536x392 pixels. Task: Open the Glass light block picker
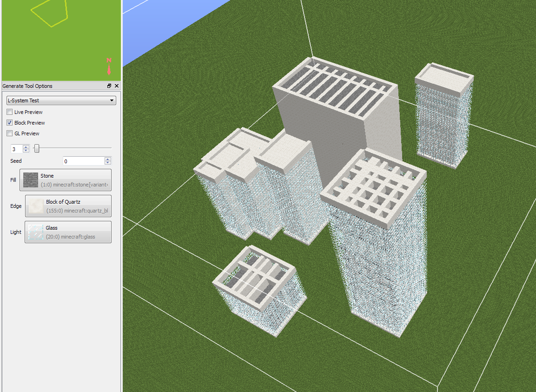pyautogui.click(x=68, y=232)
